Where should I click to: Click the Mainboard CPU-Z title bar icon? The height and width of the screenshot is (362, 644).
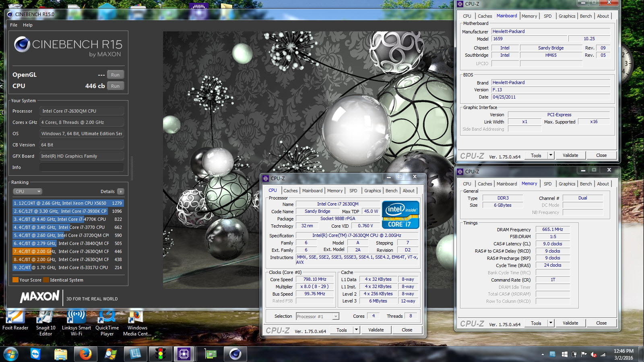[x=460, y=4]
